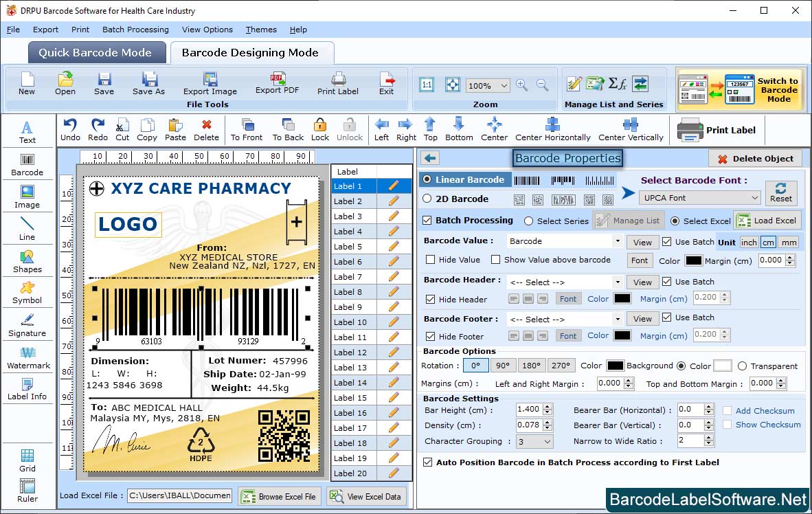
Task: Click the View Excel Data button
Action: 367,496
